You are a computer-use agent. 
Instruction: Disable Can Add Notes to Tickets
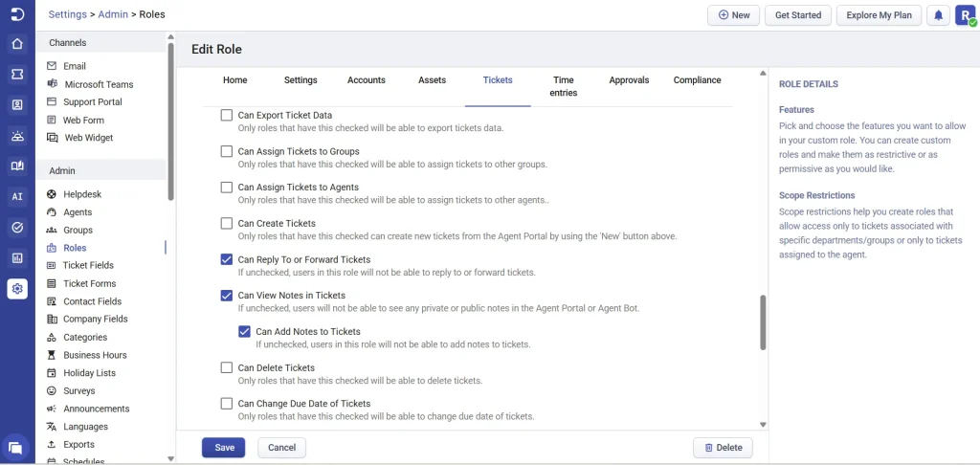pos(245,332)
